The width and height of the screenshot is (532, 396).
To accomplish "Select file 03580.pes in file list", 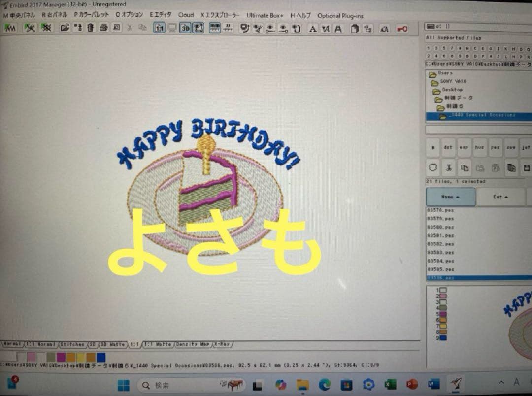I will [x=441, y=227].
